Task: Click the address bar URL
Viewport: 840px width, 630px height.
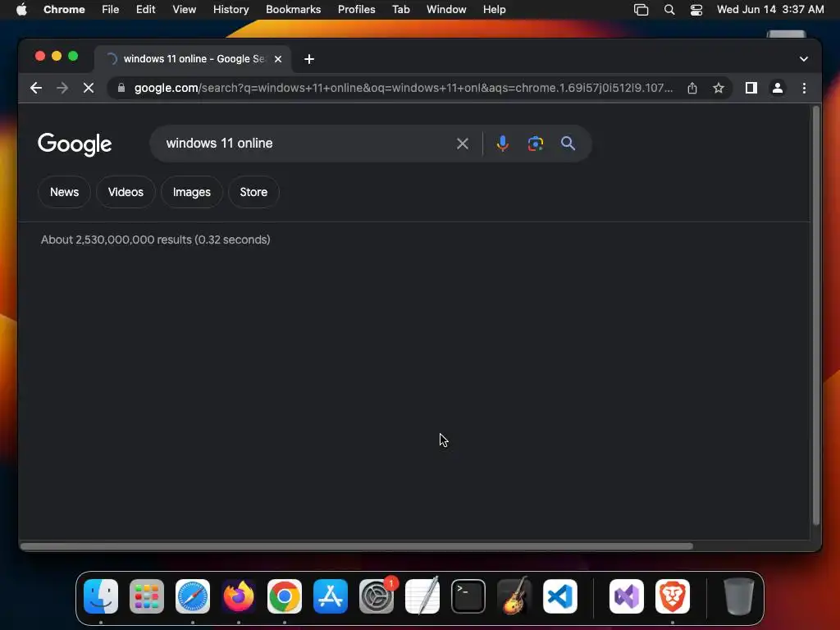Action: click(404, 88)
